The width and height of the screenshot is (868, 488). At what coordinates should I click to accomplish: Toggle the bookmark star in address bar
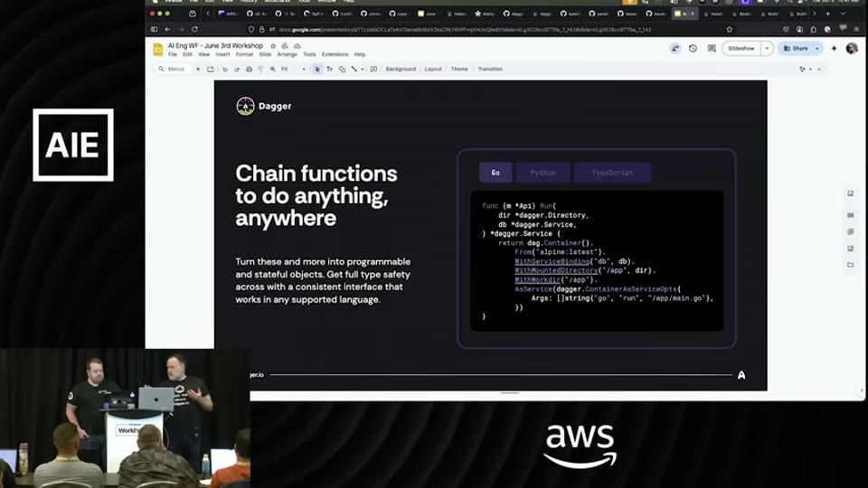click(x=729, y=29)
